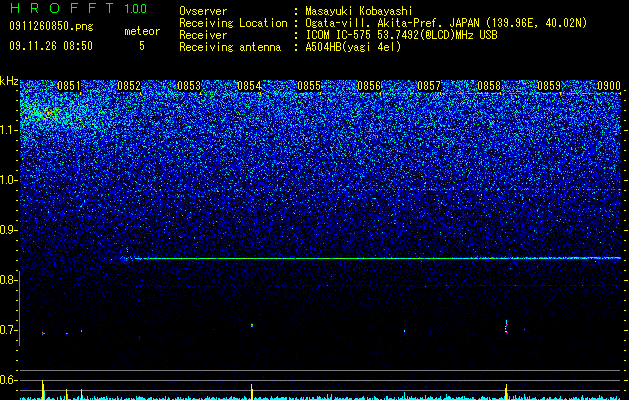Screen dimensions: 629x400
Task: Select the 0855 time marker label
Action: (x=309, y=86)
